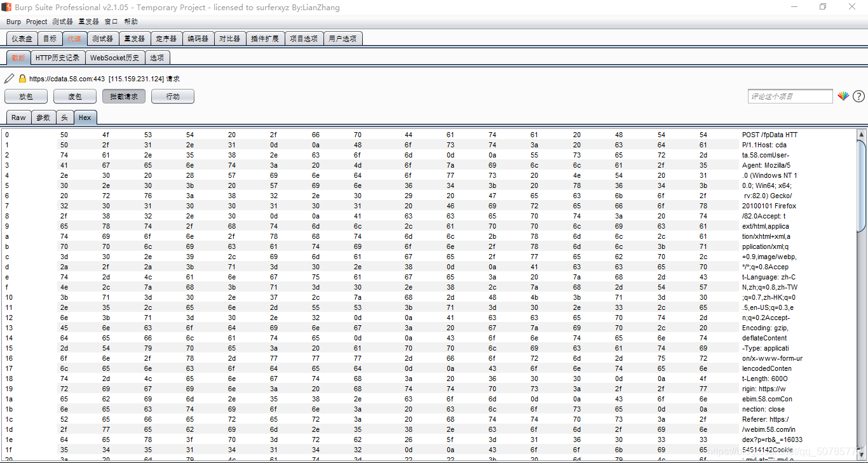The image size is (868, 463).
Task: Switch to the 仪表盘 tab
Action: [x=22, y=39]
